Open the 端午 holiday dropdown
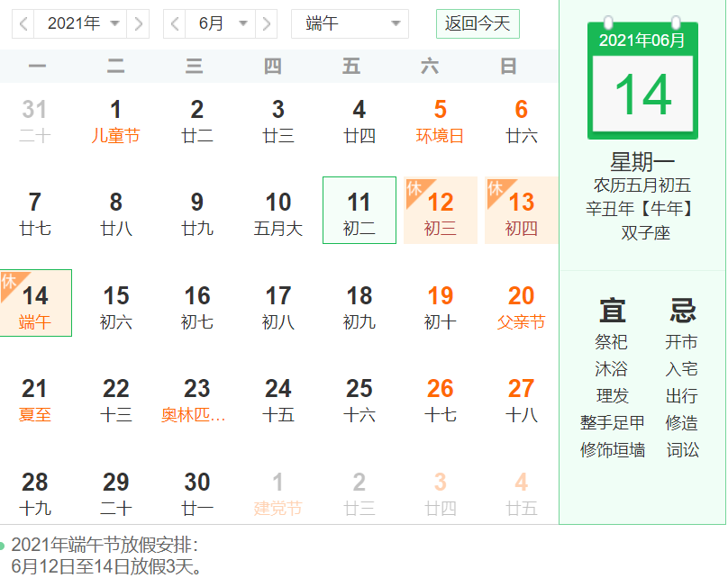This screenshot has height=587, width=728. pyautogui.click(x=350, y=23)
